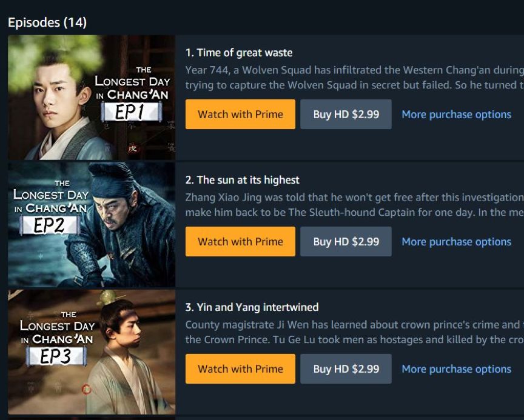Image resolution: width=524 pixels, height=420 pixels.
Task: Open more purchase options for episode 1
Action: click(x=456, y=115)
